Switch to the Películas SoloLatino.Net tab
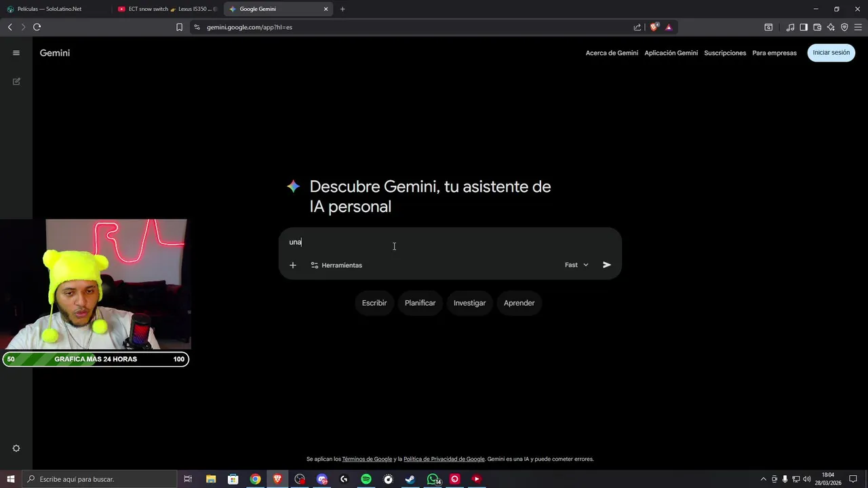Viewport: 868px width, 488px height. [x=56, y=9]
